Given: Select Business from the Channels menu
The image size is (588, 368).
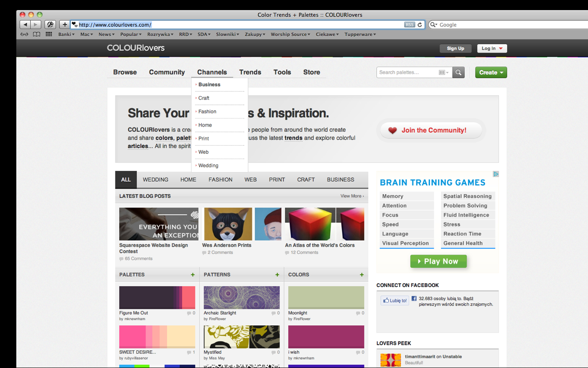Looking at the screenshot, I should pyautogui.click(x=209, y=85).
